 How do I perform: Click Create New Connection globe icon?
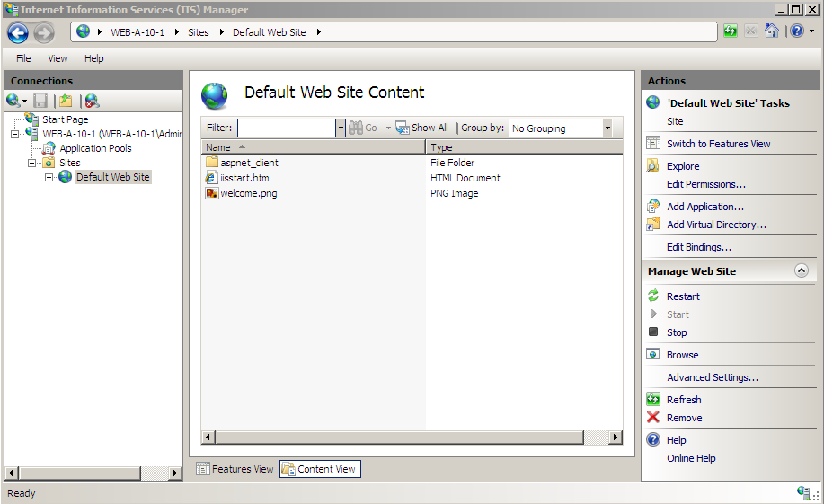coord(13,101)
